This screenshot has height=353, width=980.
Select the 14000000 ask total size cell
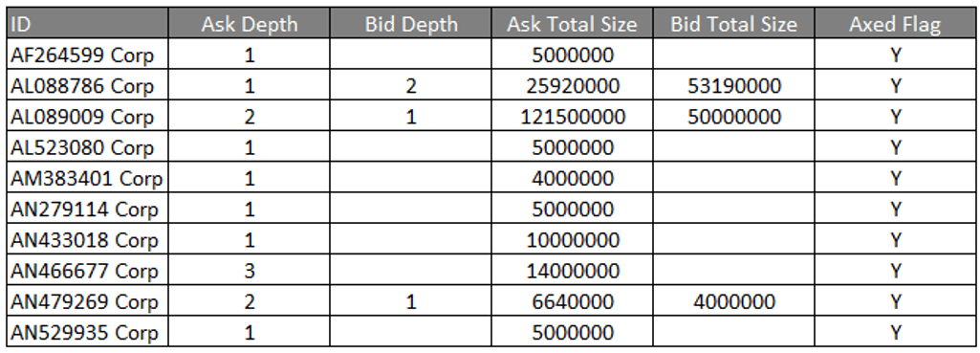(x=573, y=271)
